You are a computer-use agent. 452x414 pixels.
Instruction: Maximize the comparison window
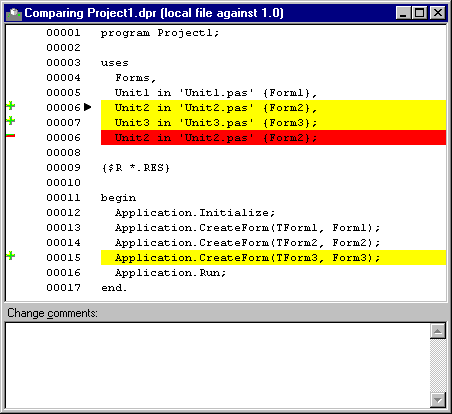tap(420, 13)
